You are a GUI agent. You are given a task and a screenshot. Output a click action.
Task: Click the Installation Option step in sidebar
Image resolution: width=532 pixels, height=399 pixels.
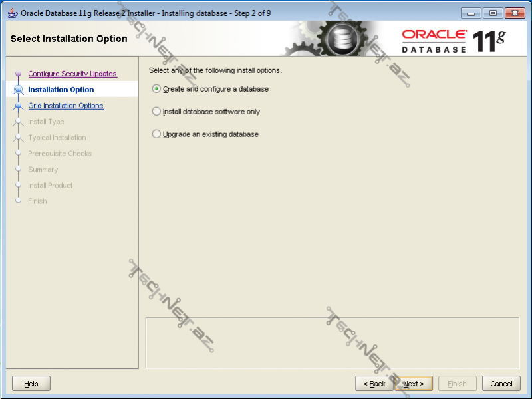(61, 90)
